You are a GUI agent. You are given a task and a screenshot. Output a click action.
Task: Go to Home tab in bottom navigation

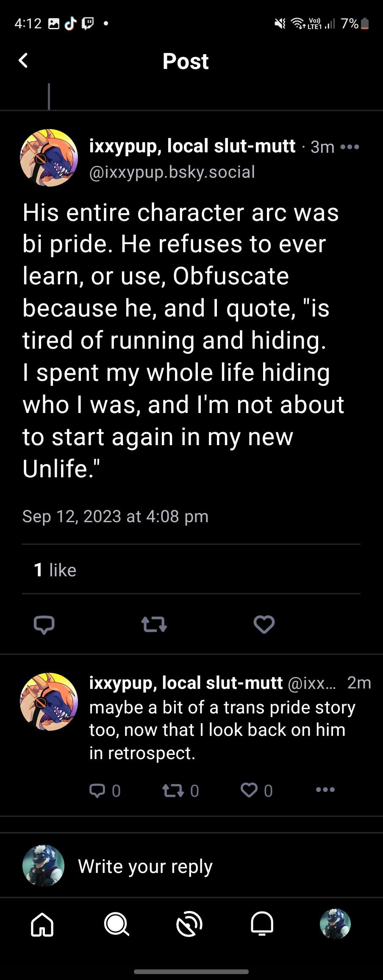(x=42, y=924)
